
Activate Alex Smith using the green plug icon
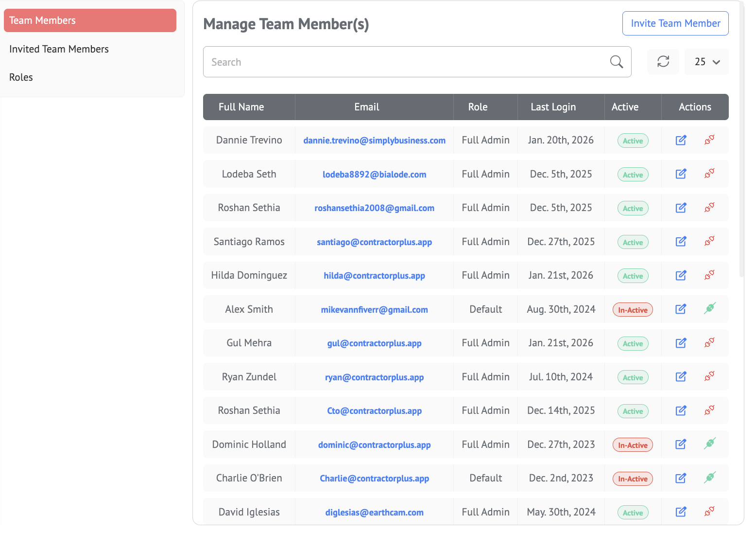click(x=709, y=309)
